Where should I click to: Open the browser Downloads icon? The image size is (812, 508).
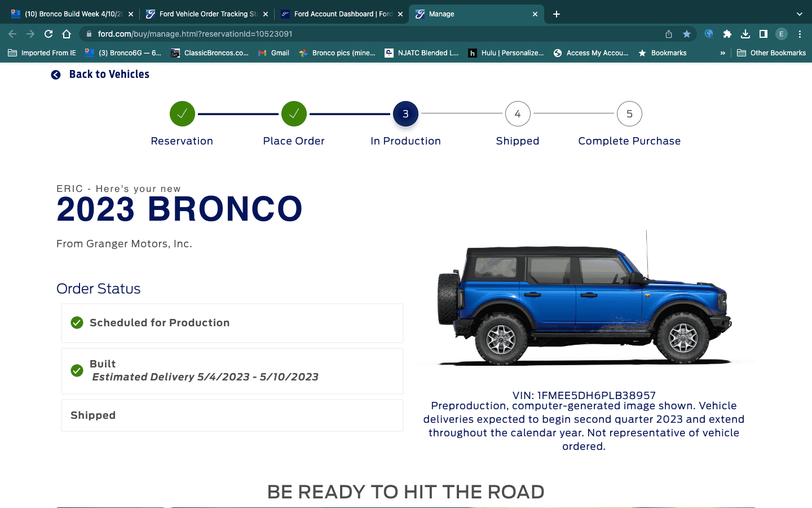pyautogui.click(x=745, y=34)
